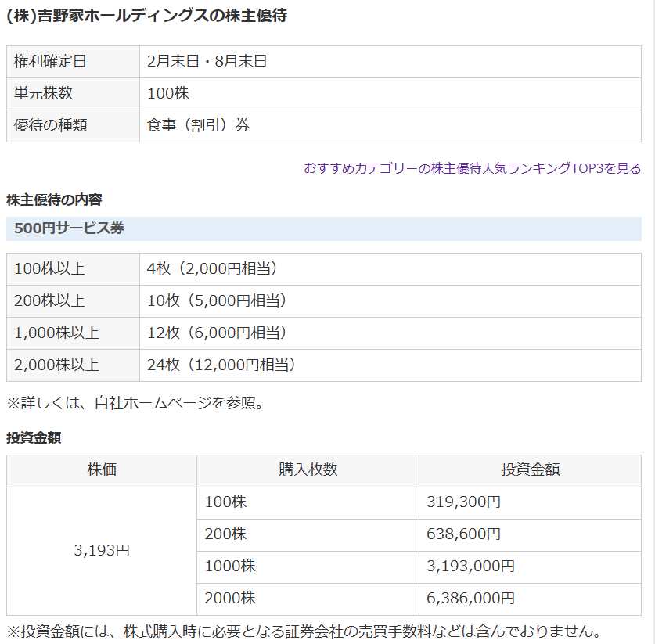Select the 319,300円 amount cell
The height and width of the screenshot is (644, 655).
(x=530, y=503)
